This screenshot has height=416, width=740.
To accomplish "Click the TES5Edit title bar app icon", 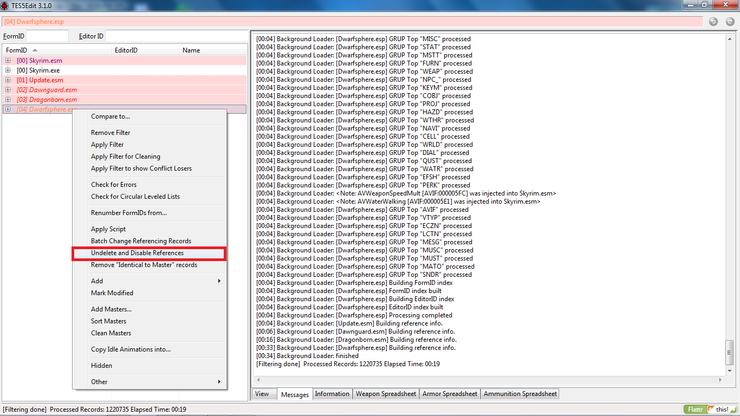I will tap(6, 5).
